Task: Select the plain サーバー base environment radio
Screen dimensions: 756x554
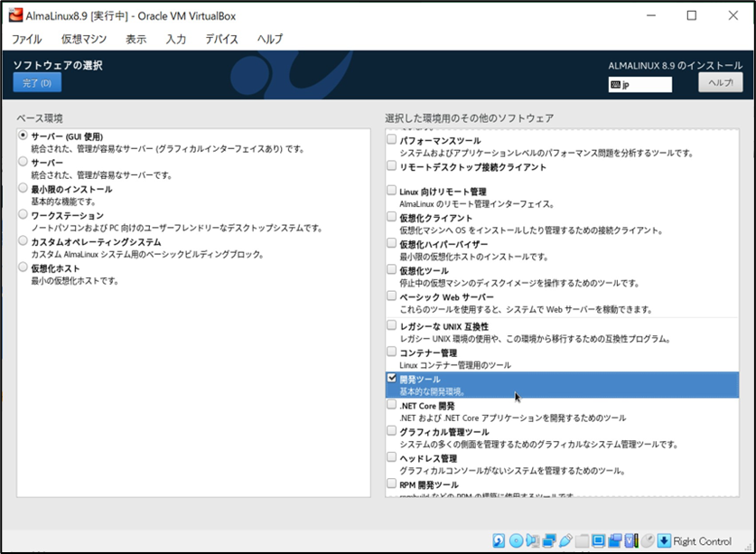Action: (23, 162)
